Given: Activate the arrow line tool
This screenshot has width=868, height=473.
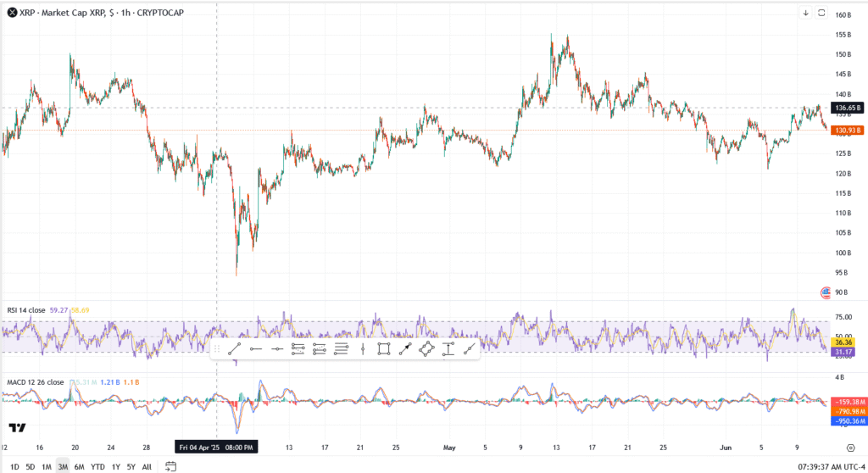Looking at the screenshot, I should 404,349.
